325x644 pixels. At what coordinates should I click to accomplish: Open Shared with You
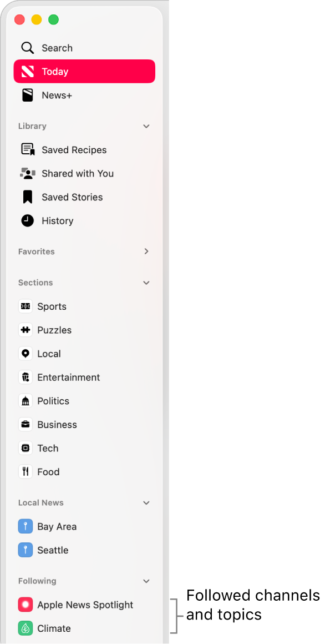click(x=78, y=173)
